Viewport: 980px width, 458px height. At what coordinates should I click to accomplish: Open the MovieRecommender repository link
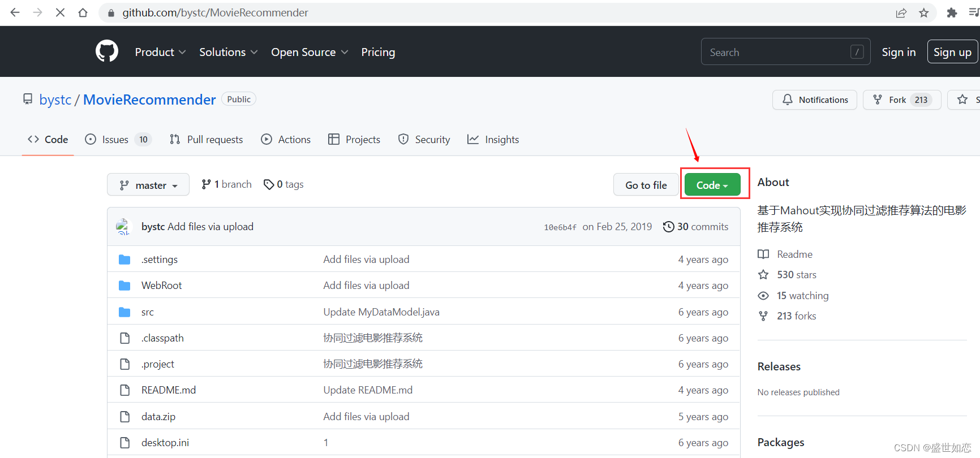[x=149, y=100]
